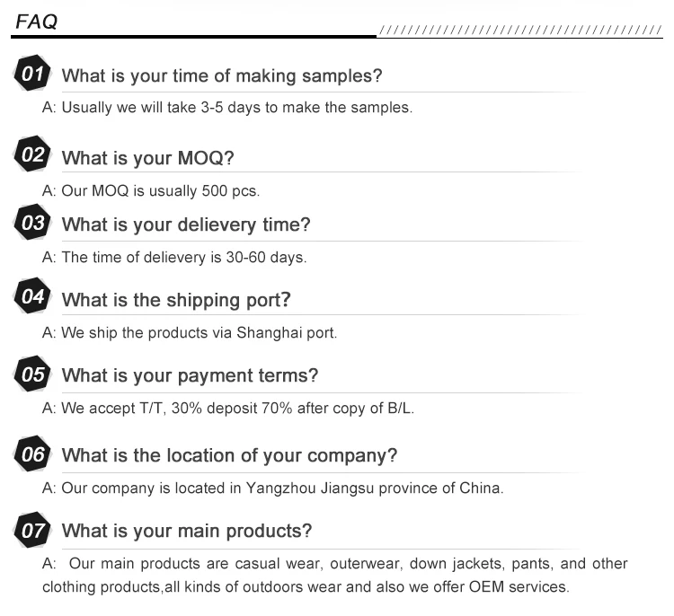Click the FAQ section heading
Viewport: 674px width, 616px height.
[37, 22]
